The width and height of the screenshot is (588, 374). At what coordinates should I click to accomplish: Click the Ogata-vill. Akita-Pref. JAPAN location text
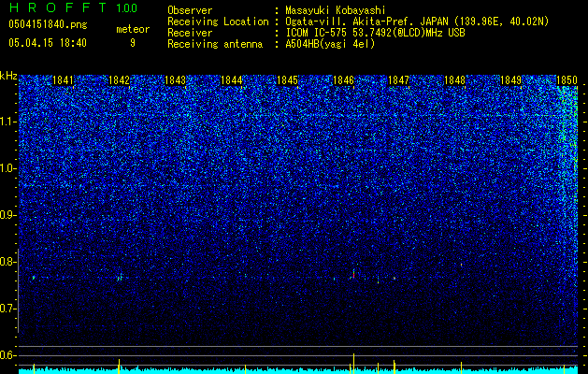pos(417,22)
